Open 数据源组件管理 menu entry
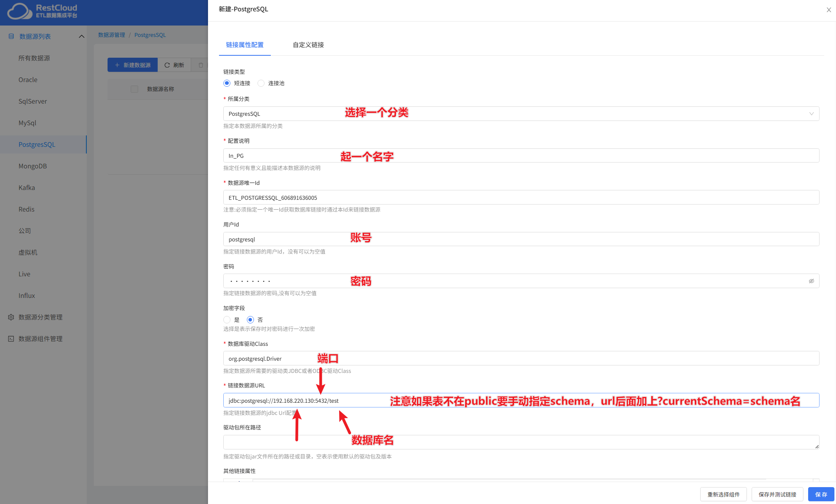836x504 pixels. [x=40, y=339]
